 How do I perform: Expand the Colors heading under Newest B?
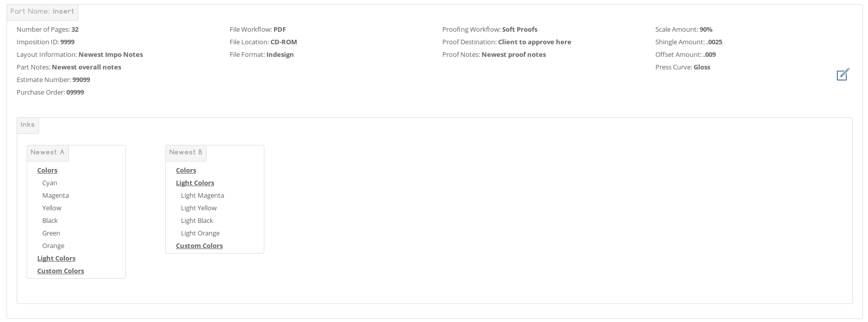coord(186,171)
